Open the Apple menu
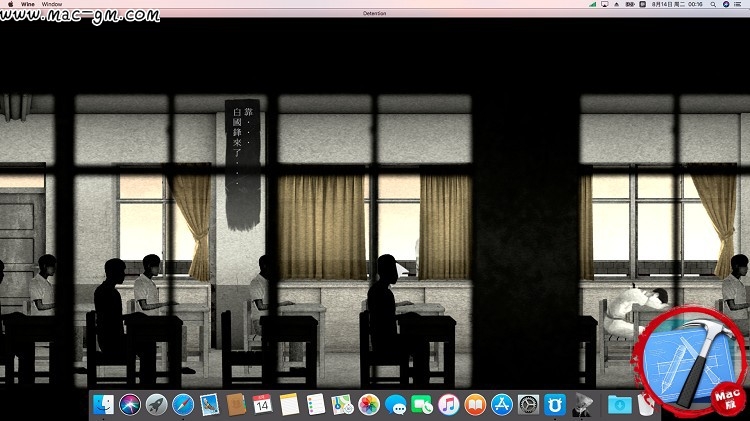 tap(10, 4)
